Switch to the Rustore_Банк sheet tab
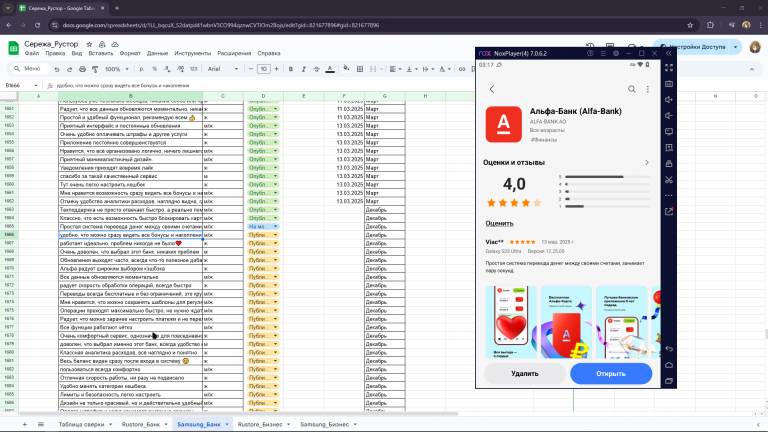This screenshot has height=432, width=768. [x=141, y=424]
